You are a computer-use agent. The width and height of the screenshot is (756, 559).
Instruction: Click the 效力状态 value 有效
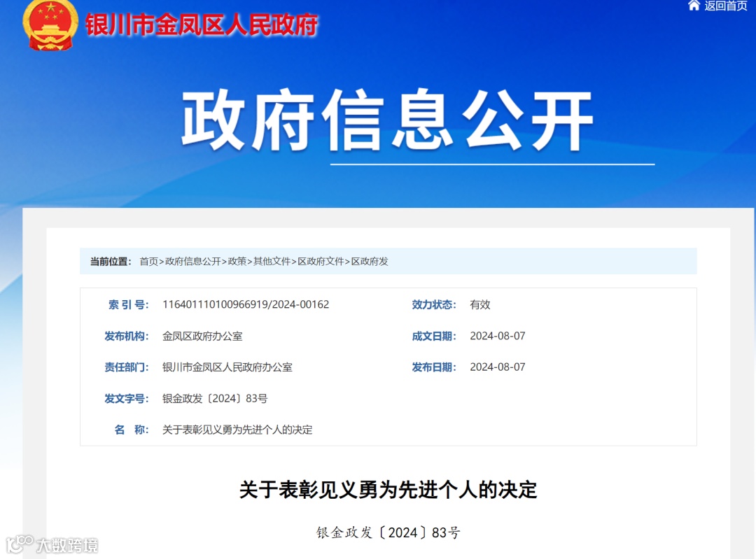(x=480, y=304)
